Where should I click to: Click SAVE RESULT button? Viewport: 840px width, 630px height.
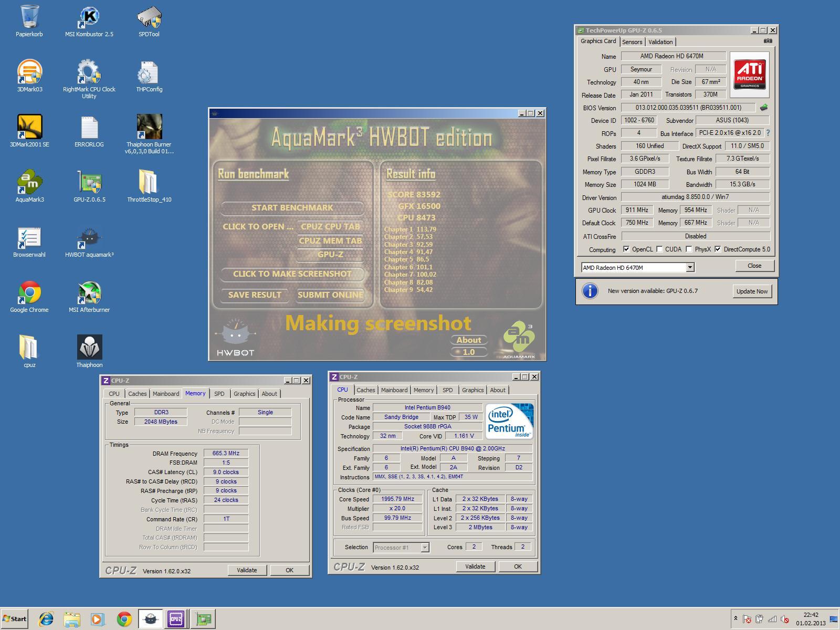click(255, 295)
